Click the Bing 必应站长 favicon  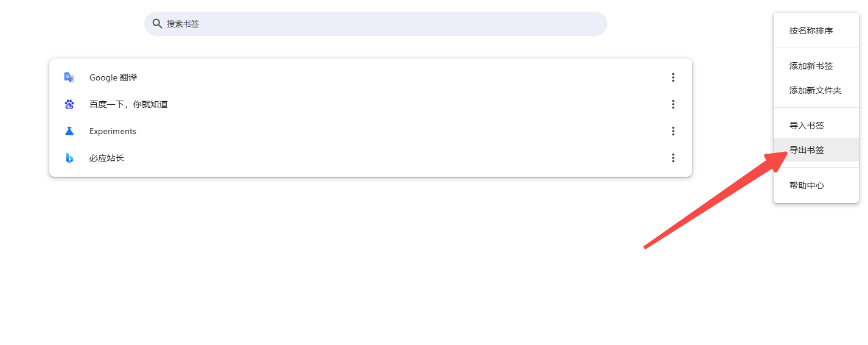pos(69,158)
